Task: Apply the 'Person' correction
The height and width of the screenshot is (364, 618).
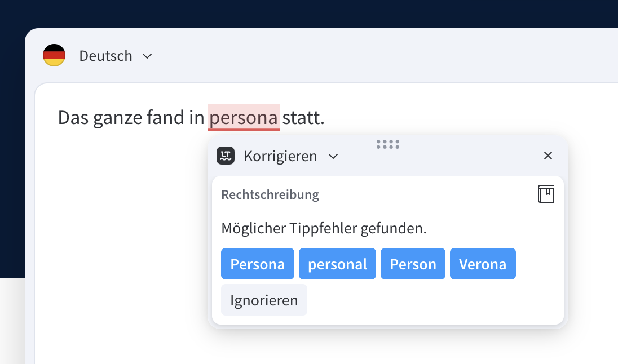Action: pos(413,264)
